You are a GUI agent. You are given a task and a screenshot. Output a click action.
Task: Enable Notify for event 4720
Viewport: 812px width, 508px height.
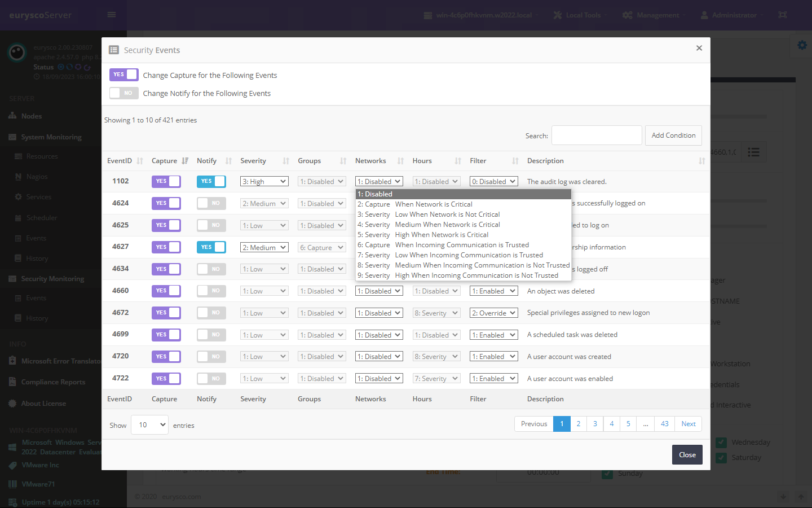click(211, 357)
